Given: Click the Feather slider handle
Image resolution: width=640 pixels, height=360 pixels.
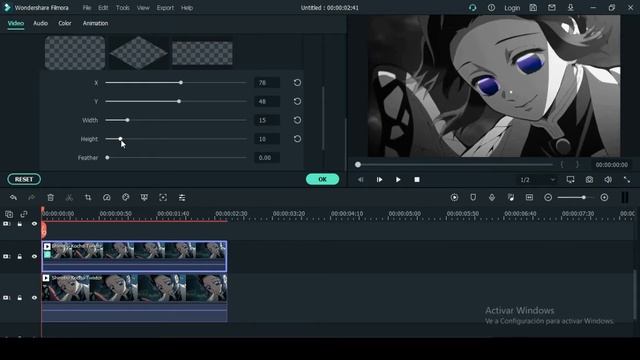Looking at the screenshot, I should coord(107,158).
